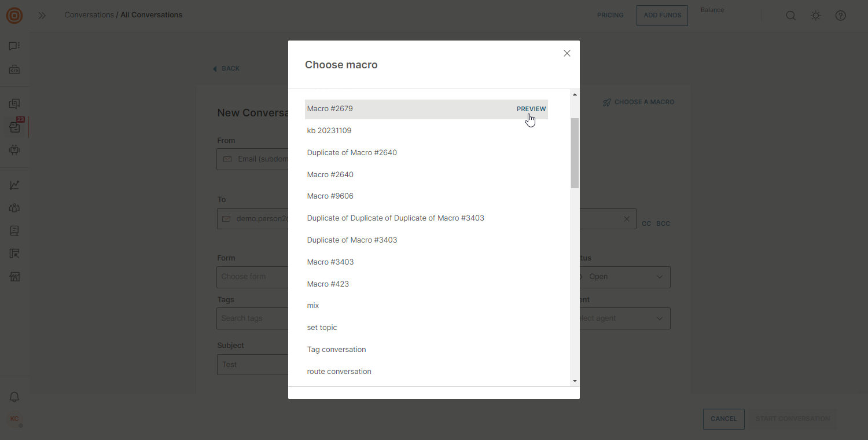
Task: Open the chatbot Answers sidebar icon
Action: coord(14,150)
